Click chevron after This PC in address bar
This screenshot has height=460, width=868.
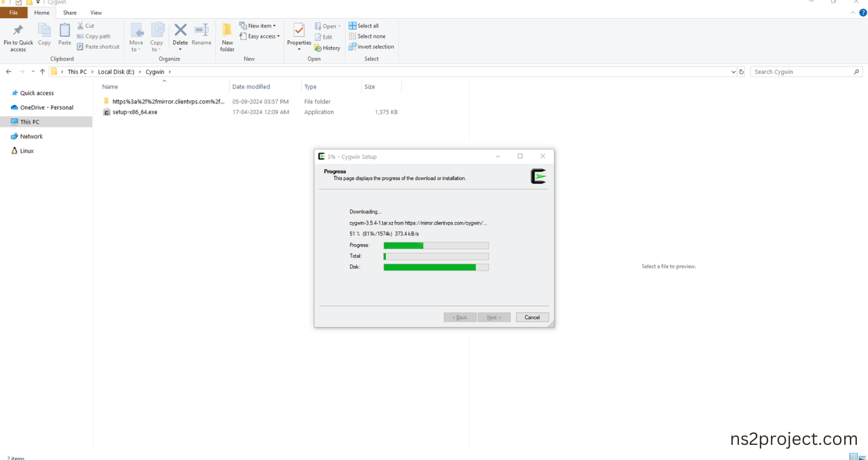coord(92,72)
